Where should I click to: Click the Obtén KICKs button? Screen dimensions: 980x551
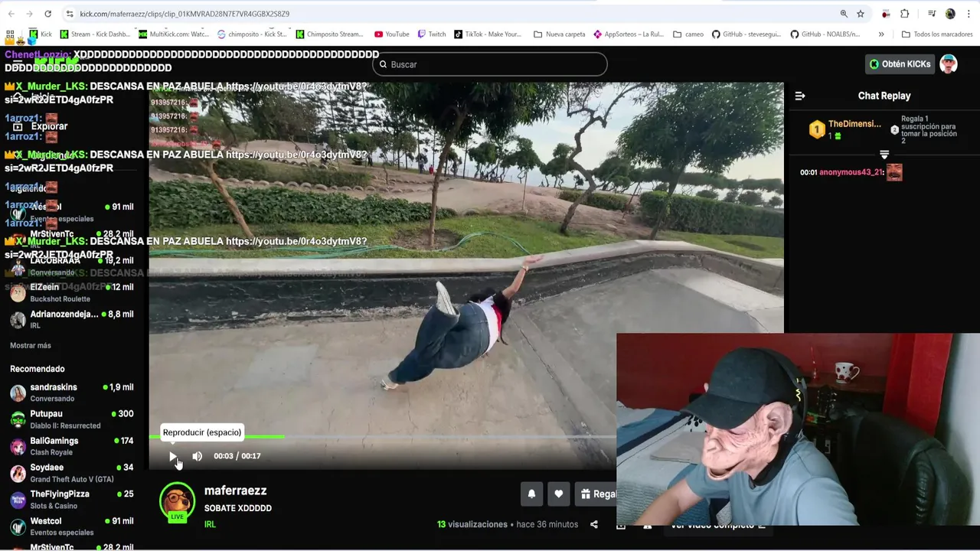click(x=900, y=64)
